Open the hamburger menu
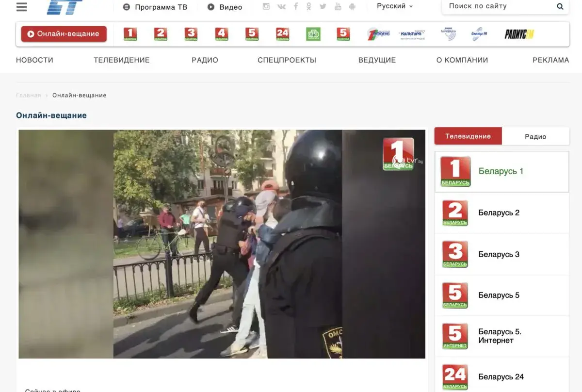 [x=22, y=7]
